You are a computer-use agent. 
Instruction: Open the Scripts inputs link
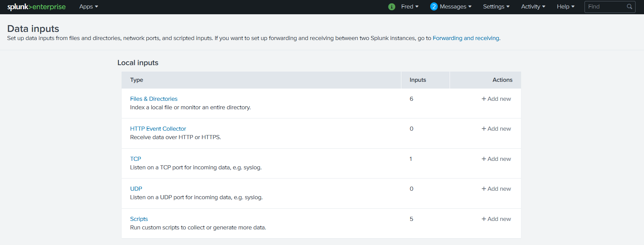pyautogui.click(x=139, y=219)
